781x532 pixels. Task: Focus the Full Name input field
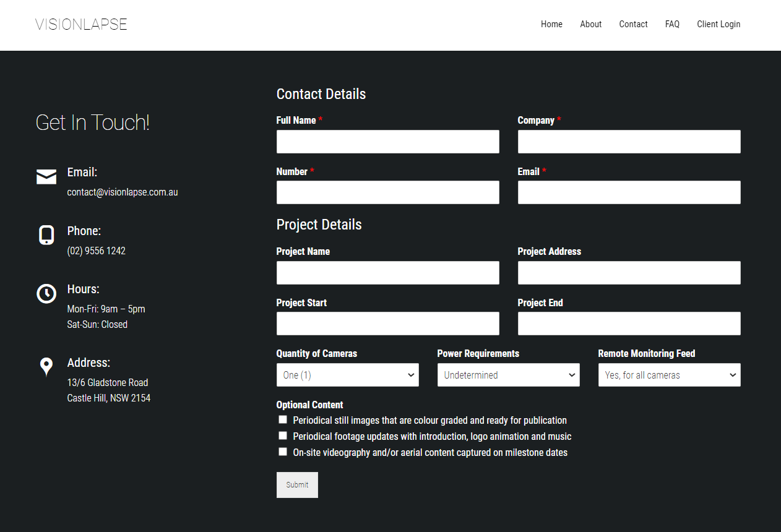(x=387, y=142)
